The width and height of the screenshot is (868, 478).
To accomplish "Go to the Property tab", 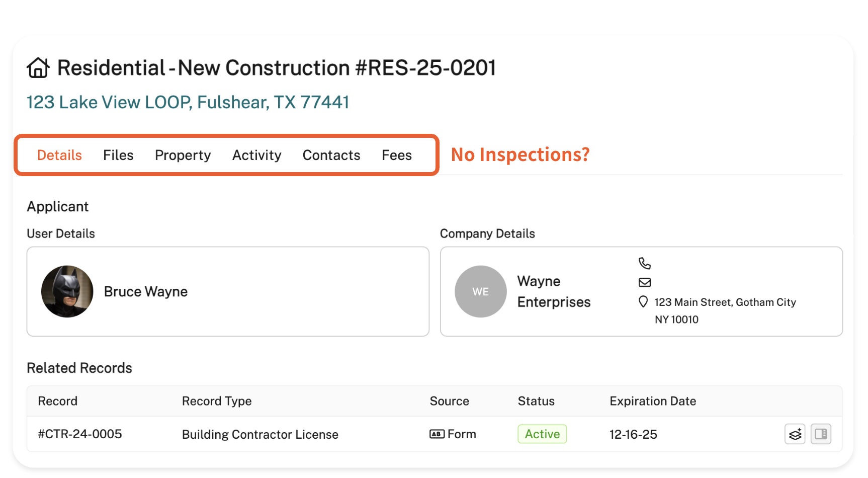I will (183, 155).
